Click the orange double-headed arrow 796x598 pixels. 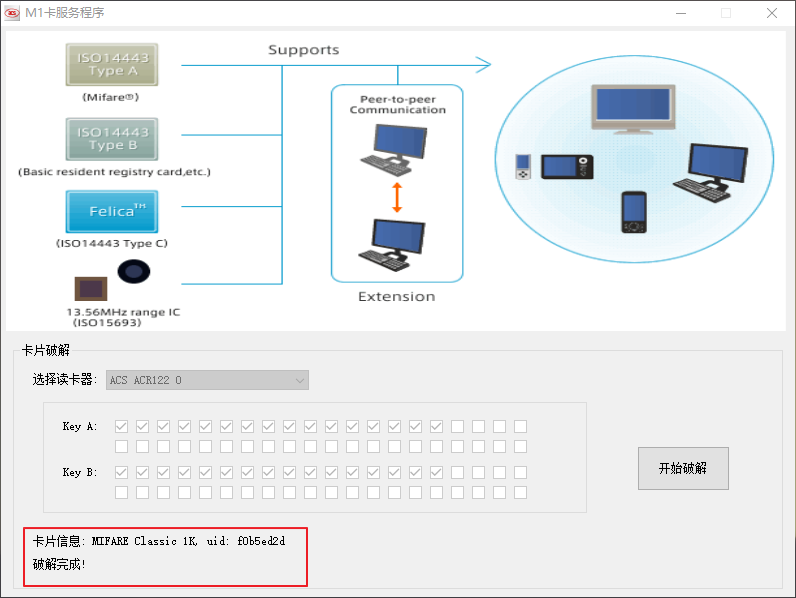pyautogui.click(x=397, y=197)
